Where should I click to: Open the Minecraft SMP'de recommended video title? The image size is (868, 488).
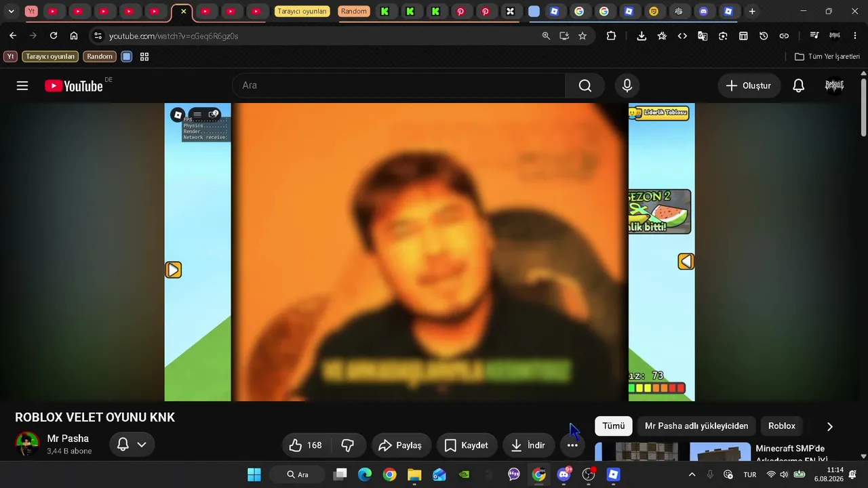(x=790, y=453)
